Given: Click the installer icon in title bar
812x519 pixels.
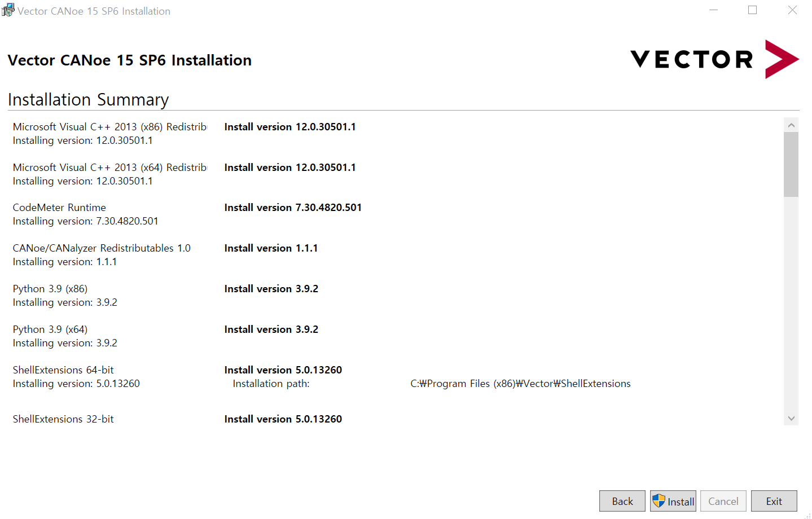Looking at the screenshot, I should coord(8,10).
